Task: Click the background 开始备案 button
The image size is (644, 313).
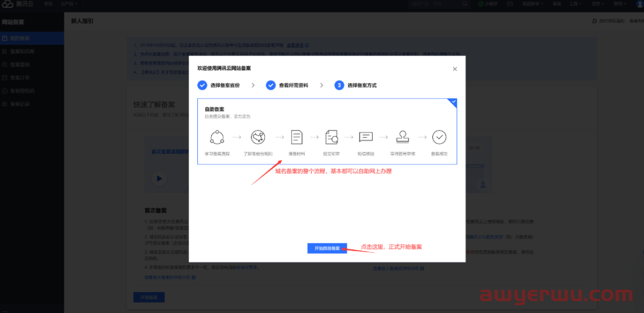Action: [148, 297]
